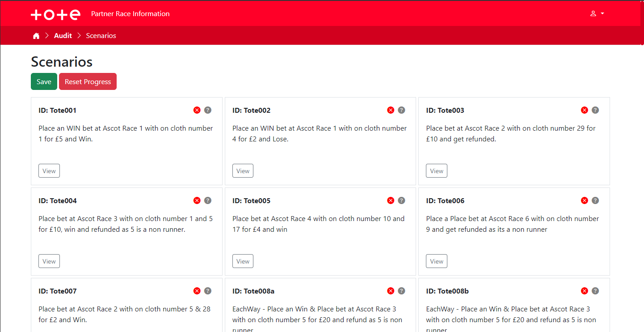Select Scenarios breadcrumb item

pyautogui.click(x=101, y=36)
